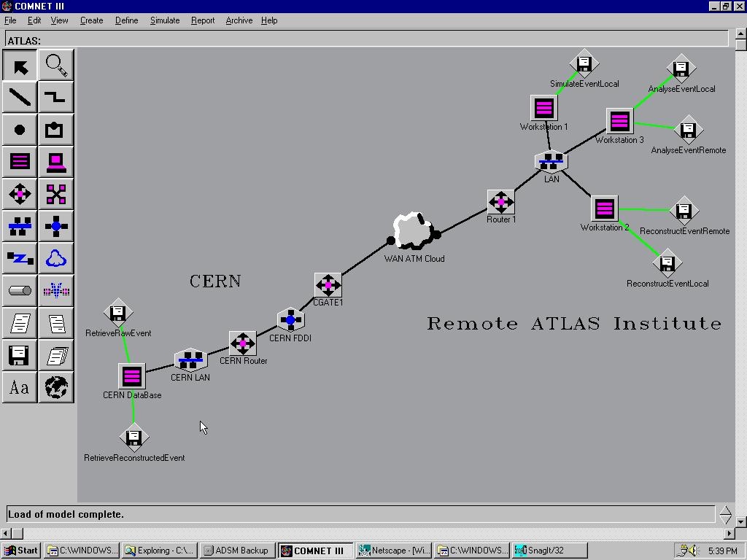
Task: Open the Define menu
Action: point(126,20)
